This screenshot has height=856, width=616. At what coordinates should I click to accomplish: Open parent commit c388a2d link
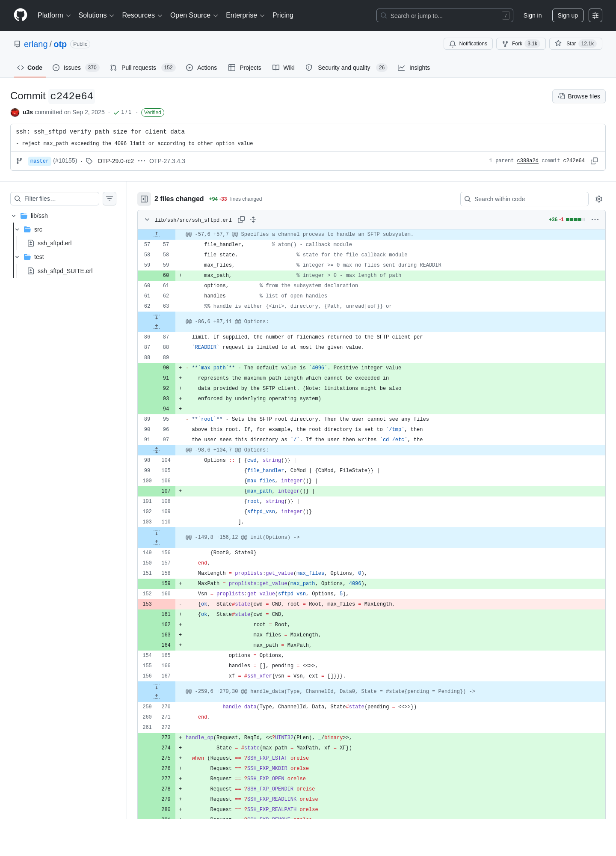pyautogui.click(x=527, y=161)
